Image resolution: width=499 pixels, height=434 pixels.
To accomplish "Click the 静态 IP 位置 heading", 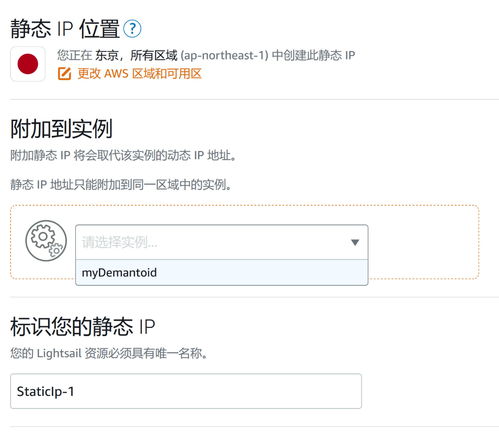I will [65, 29].
